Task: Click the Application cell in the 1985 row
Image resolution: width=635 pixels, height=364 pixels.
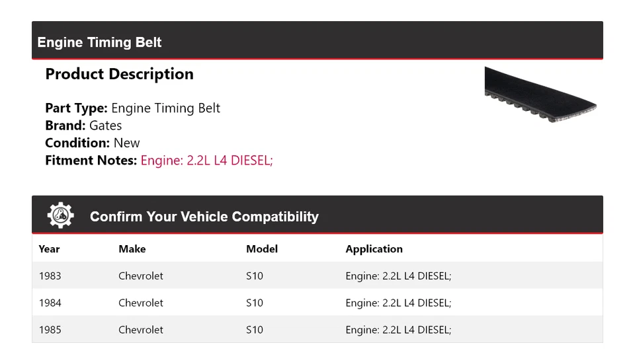Action: pyautogui.click(x=398, y=330)
